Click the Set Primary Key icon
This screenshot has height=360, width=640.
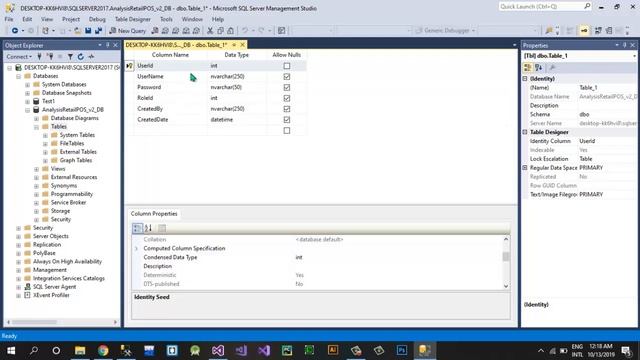[x=584, y=31]
